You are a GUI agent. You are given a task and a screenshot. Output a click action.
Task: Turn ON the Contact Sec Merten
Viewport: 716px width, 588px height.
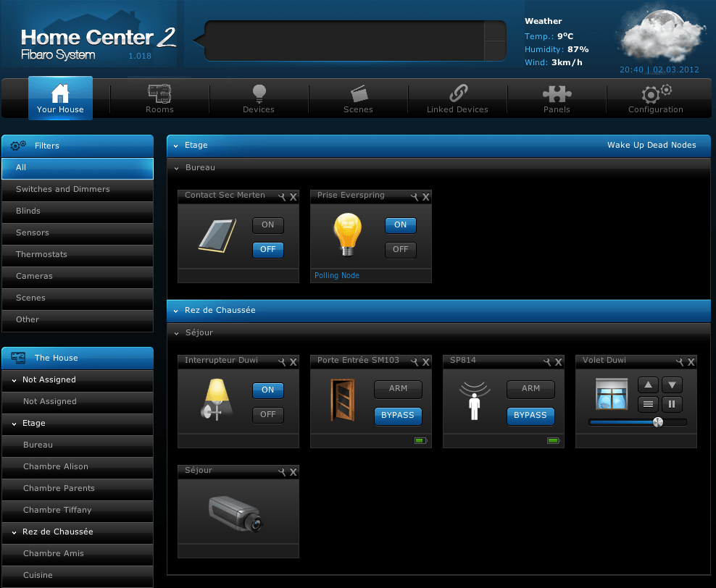tap(268, 225)
